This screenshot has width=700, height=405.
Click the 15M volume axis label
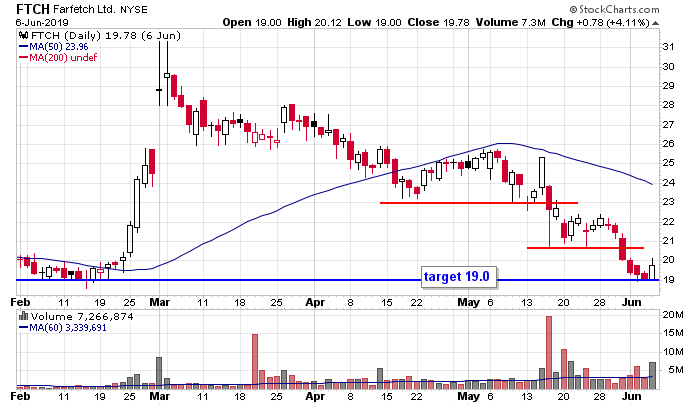(x=673, y=333)
